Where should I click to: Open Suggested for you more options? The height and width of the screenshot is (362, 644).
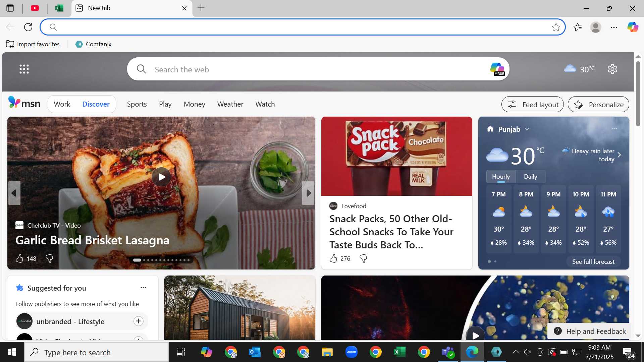(143, 288)
